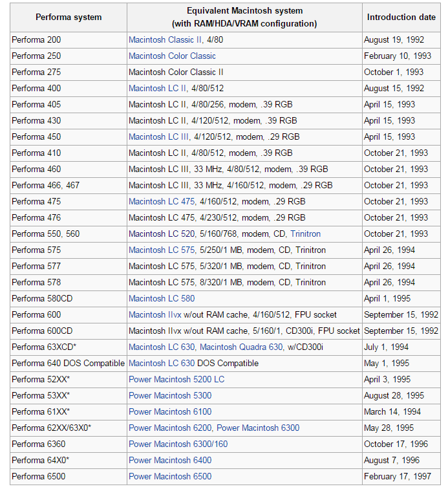
Task: Select the Performa 466, 467 cell
Action: pos(69,186)
